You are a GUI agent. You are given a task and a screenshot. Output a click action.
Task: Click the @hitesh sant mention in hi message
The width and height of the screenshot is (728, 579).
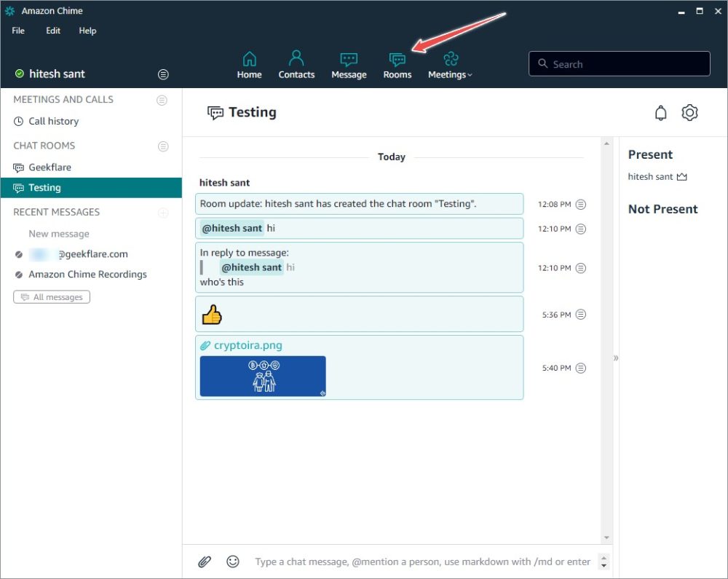[x=232, y=229]
